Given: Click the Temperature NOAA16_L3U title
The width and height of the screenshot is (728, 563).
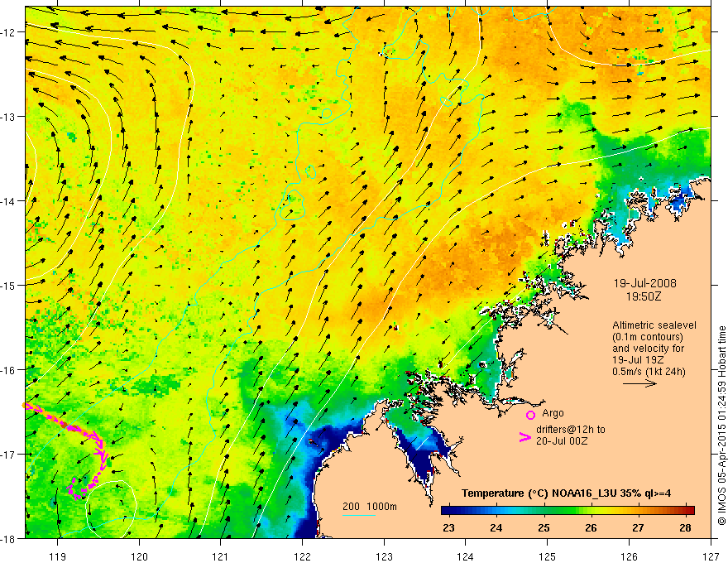Looking at the screenshot, I should click(566, 493).
